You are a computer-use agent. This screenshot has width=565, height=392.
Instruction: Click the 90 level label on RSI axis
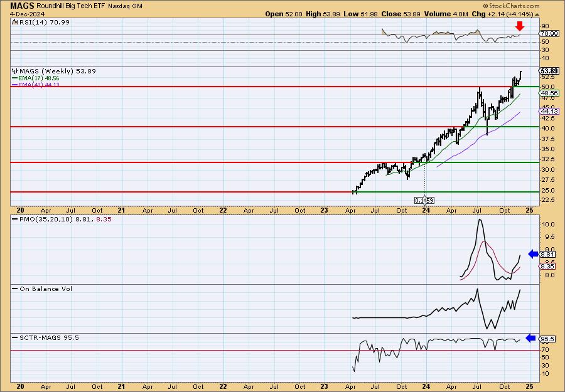point(545,26)
